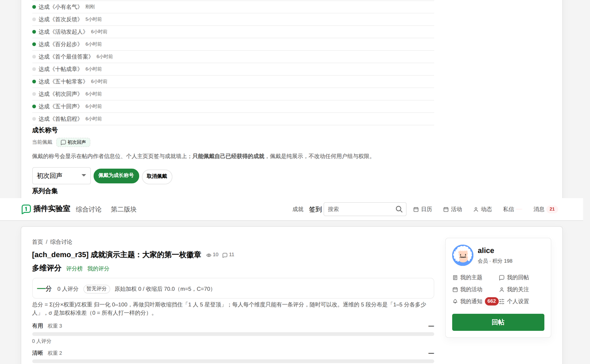Open 成就 in the top navigation
This screenshot has height=364, width=590.
tap(298, 209)
